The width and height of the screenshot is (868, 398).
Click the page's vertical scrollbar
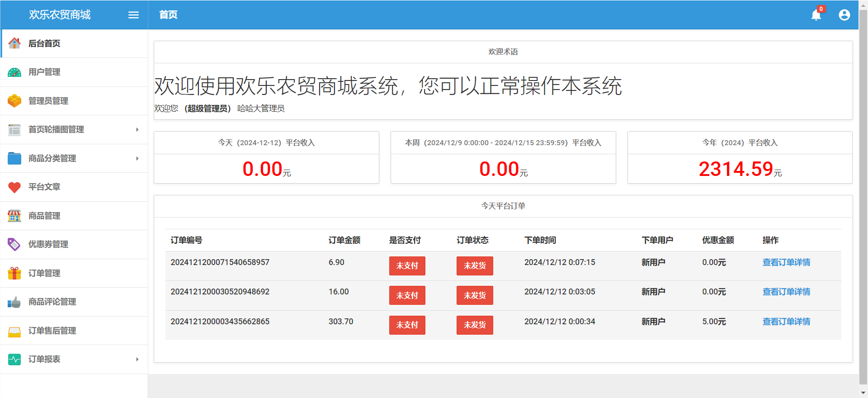863,194
